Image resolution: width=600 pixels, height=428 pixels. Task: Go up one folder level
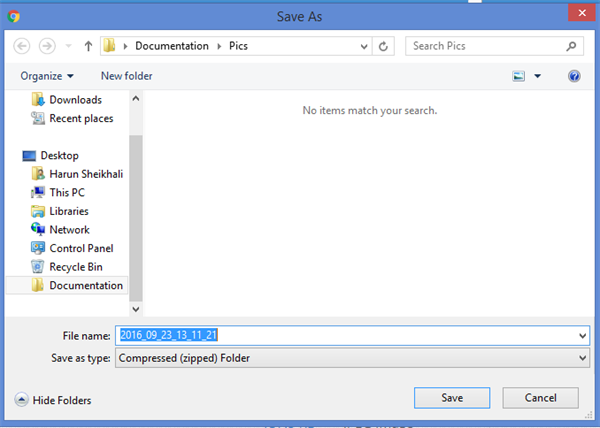(88, 46)
